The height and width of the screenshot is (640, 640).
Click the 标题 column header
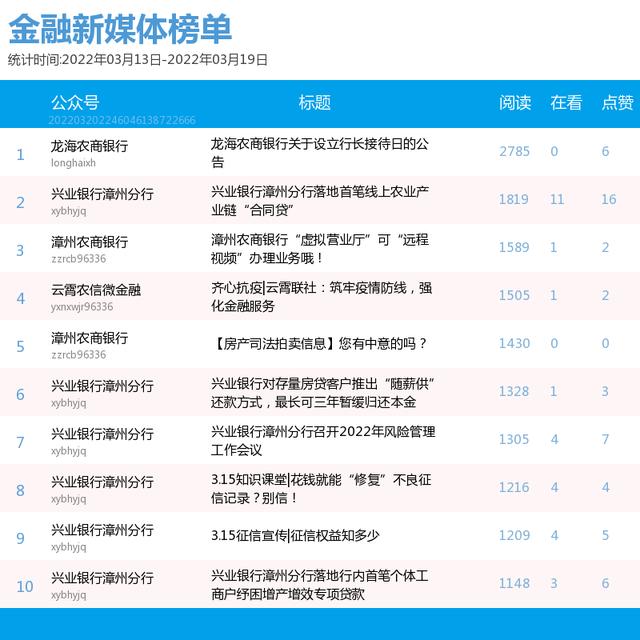314,102
